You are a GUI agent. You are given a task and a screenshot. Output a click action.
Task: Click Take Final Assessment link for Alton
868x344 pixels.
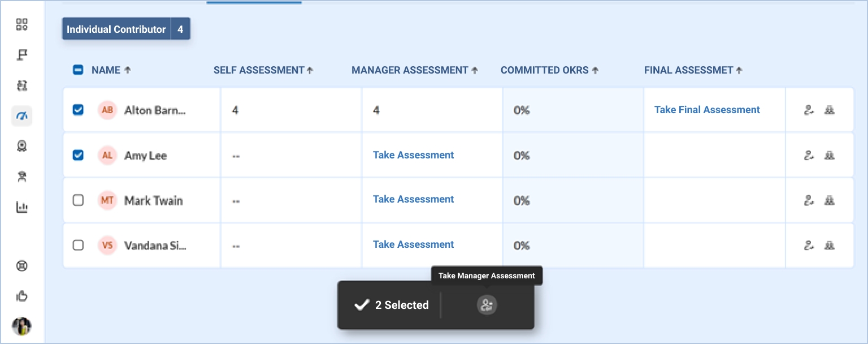click(706, 110)
